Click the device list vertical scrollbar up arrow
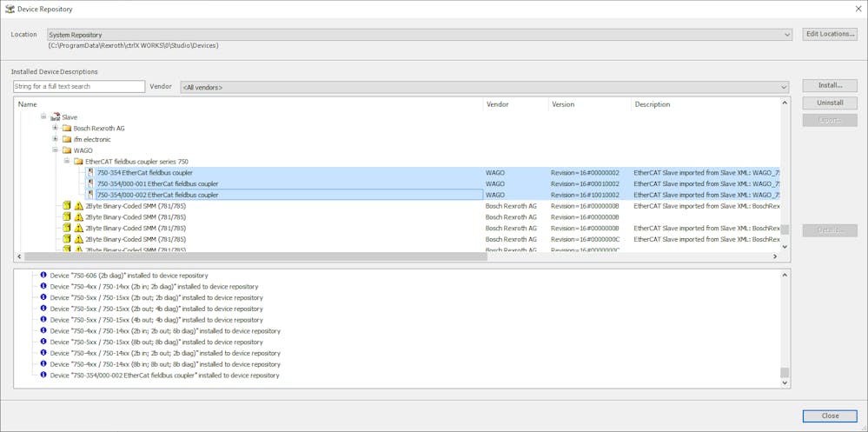 785,103
